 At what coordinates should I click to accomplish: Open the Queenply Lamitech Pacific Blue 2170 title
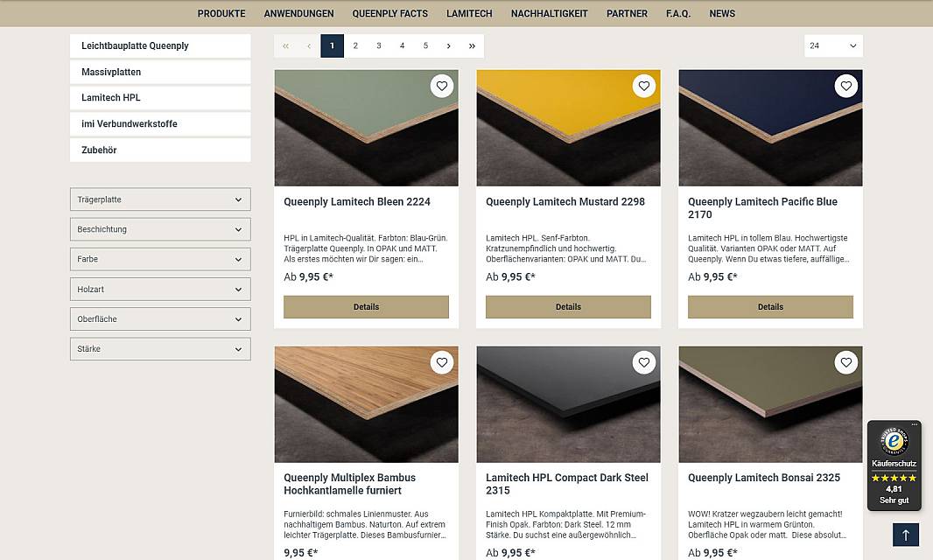(763, 207)
